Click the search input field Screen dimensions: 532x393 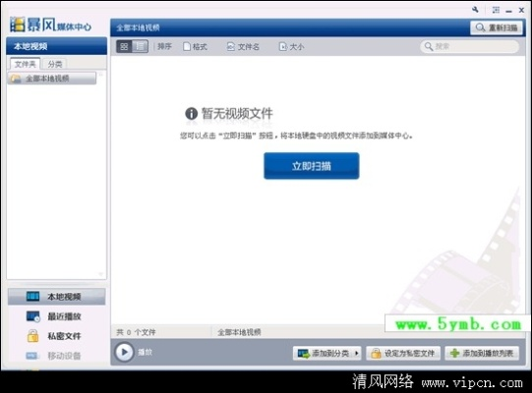(470, 46)
